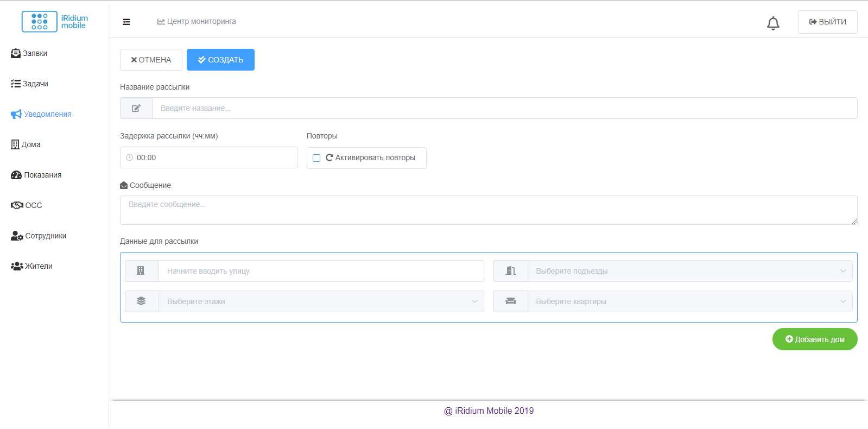868x429 pixels.
Task: Click the СОЗДАТЬ create button
Action: 220,60
